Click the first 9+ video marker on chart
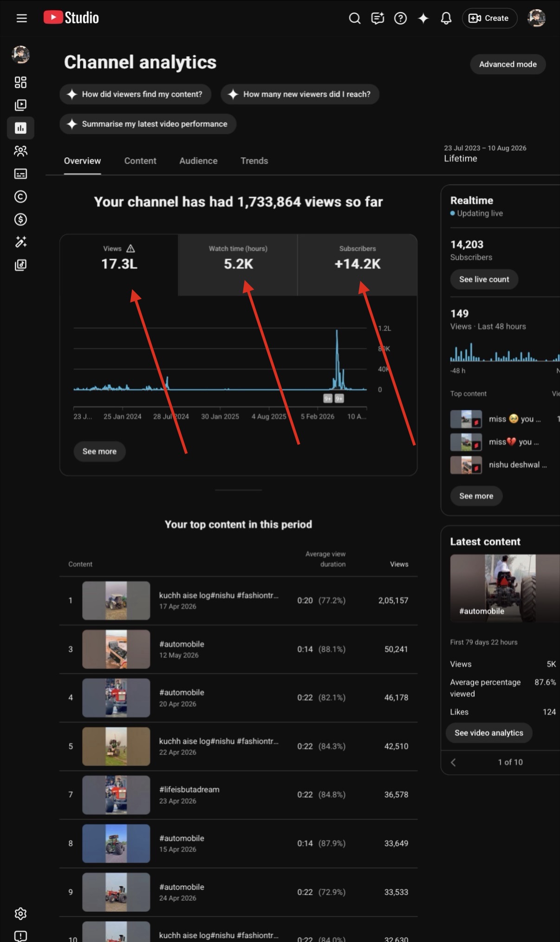The height and width of the screenshot is (942, 560). click(x=328, y=399)
